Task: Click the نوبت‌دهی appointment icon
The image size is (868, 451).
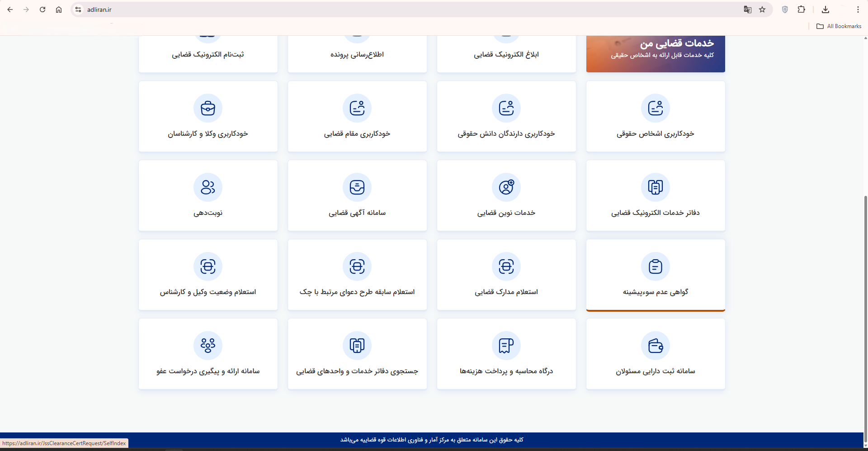Action: pos(208,187)
